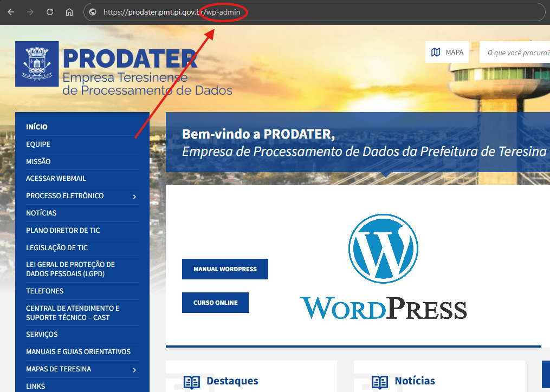Open the MAPA button
The height and width of the screenshot is (392, 550).
(447, 52)
